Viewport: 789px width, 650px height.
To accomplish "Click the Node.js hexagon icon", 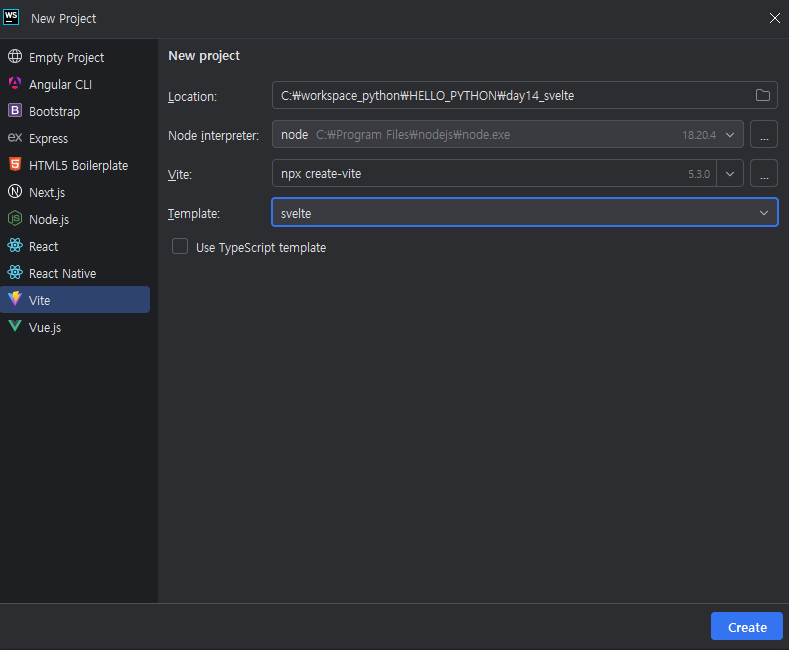I will (15, 218).
